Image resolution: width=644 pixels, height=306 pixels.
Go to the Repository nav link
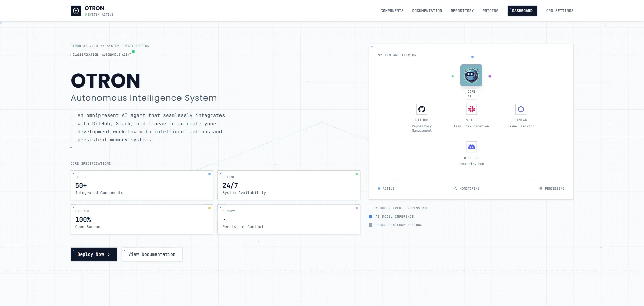click(x=462, y=11)
